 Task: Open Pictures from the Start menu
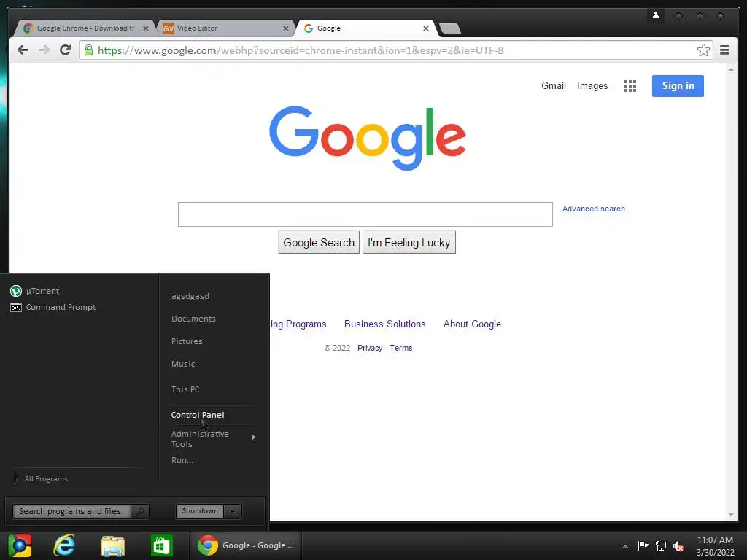(x=187, y=341)
